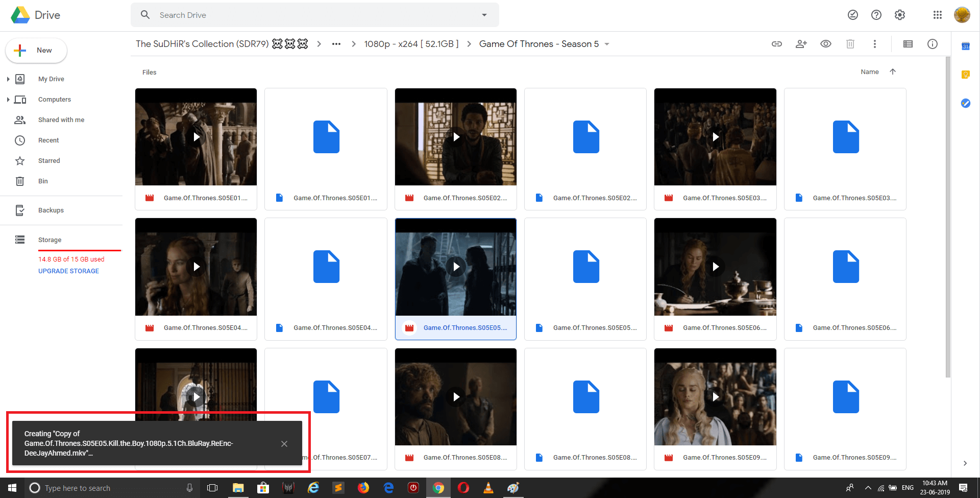
Task: Go to Recent files
Action: pyautogui.click(x=48, y=140)
